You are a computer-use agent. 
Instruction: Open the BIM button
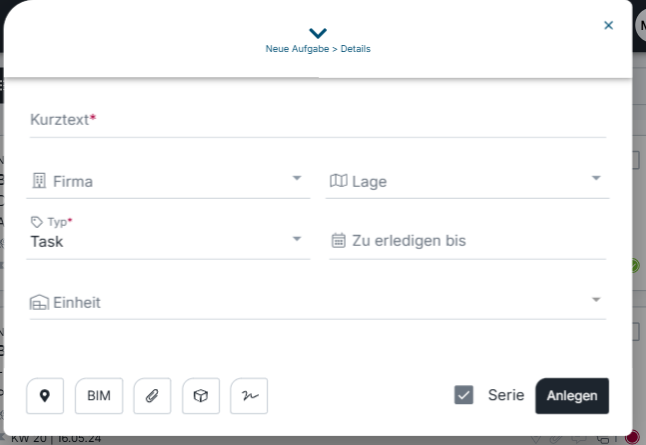coord(99,396)
